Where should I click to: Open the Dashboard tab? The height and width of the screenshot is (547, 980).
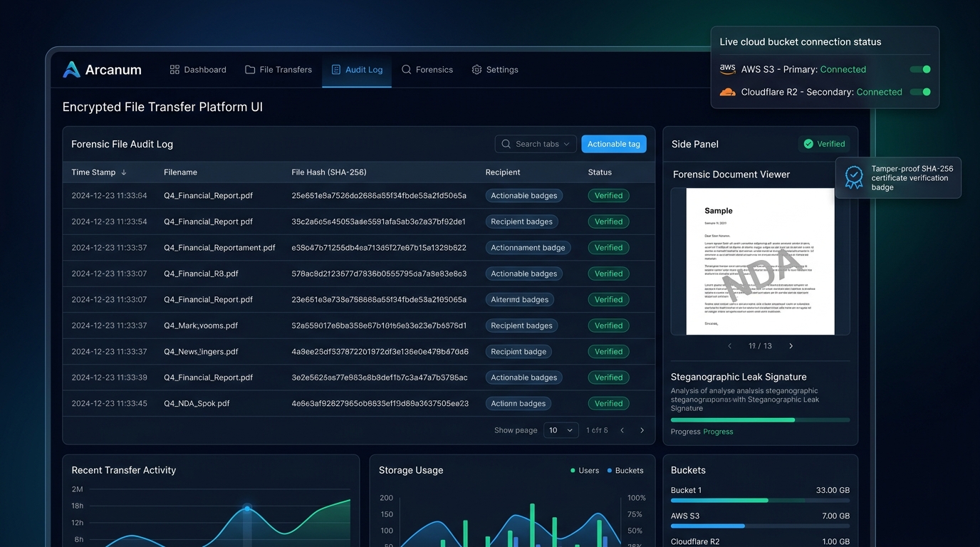pyautogui.click(x=198, y=70)
